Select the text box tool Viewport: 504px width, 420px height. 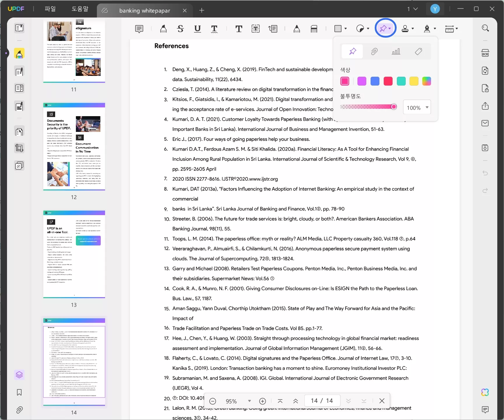(256, 29)
